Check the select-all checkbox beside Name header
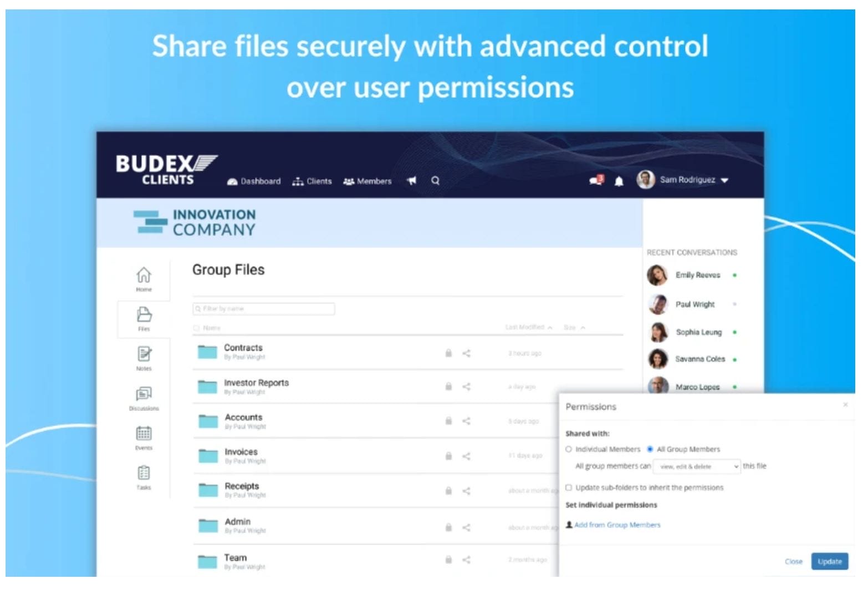868x589 pixels. pyautogui.click(x=197, y=328)
